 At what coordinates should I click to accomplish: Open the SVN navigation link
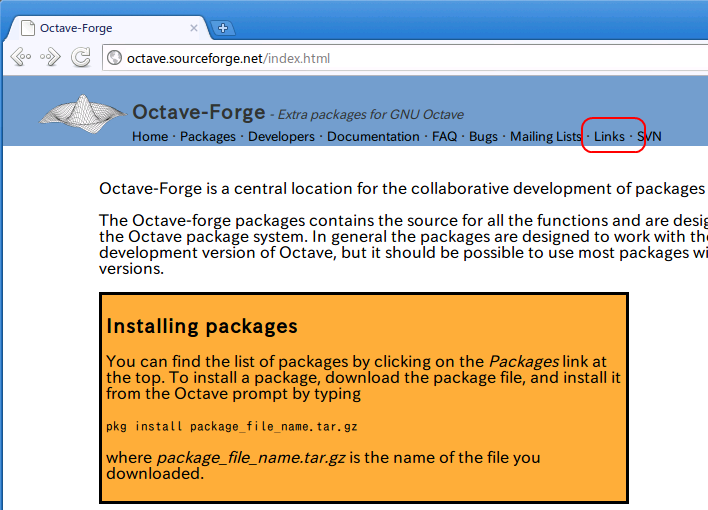click(649, 136)
